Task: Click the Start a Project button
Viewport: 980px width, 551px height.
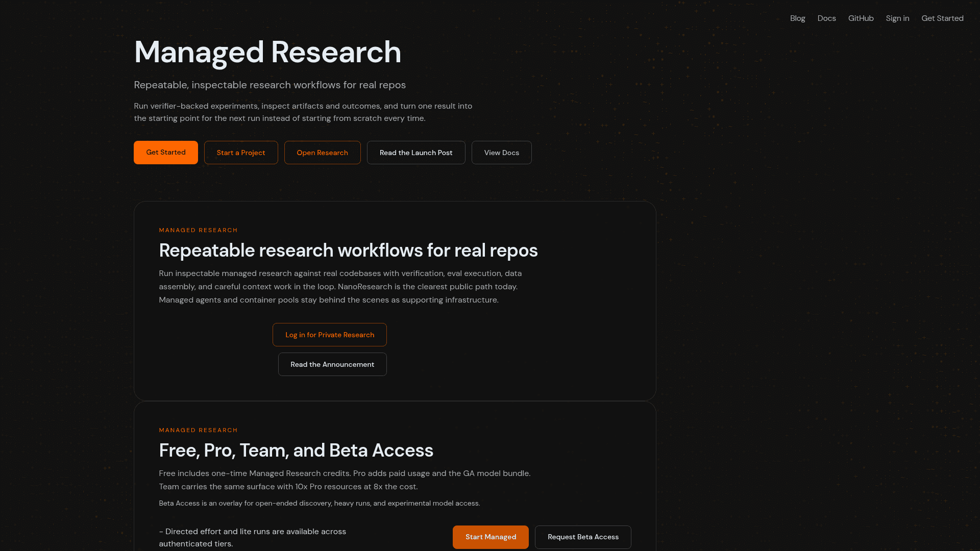Action: point(241,153)
